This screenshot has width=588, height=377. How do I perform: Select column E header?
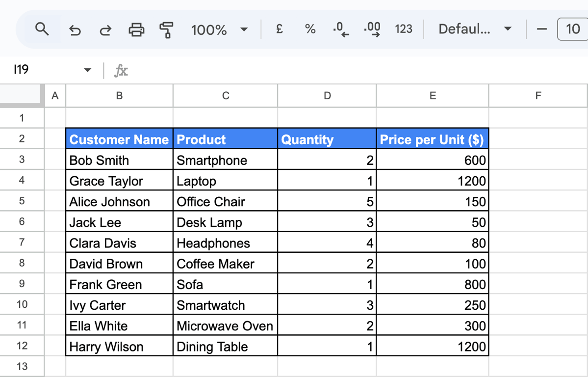point(433,96)
